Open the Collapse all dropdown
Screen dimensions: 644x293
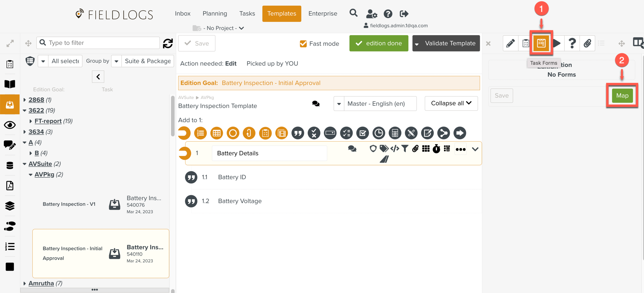click(x=451, y=103)
